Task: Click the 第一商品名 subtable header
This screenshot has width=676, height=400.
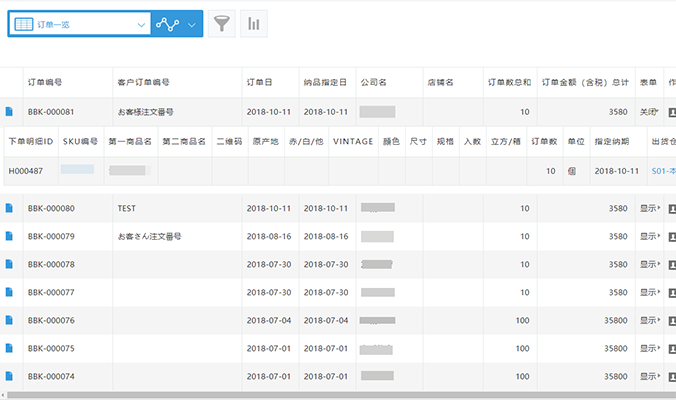Action: coord(130,141)
